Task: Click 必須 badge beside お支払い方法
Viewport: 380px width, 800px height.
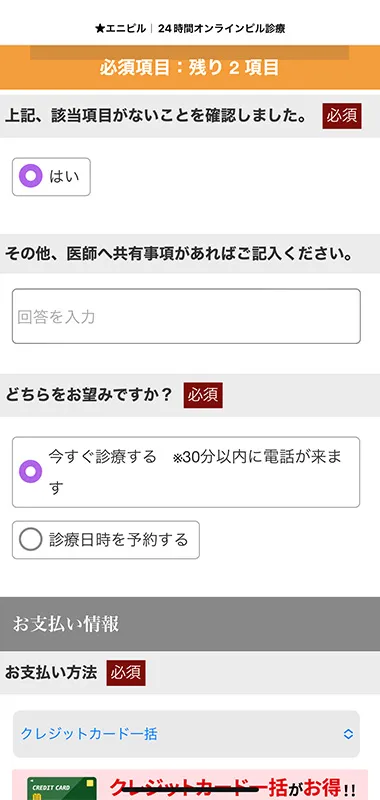Action: tap(126, 673)
